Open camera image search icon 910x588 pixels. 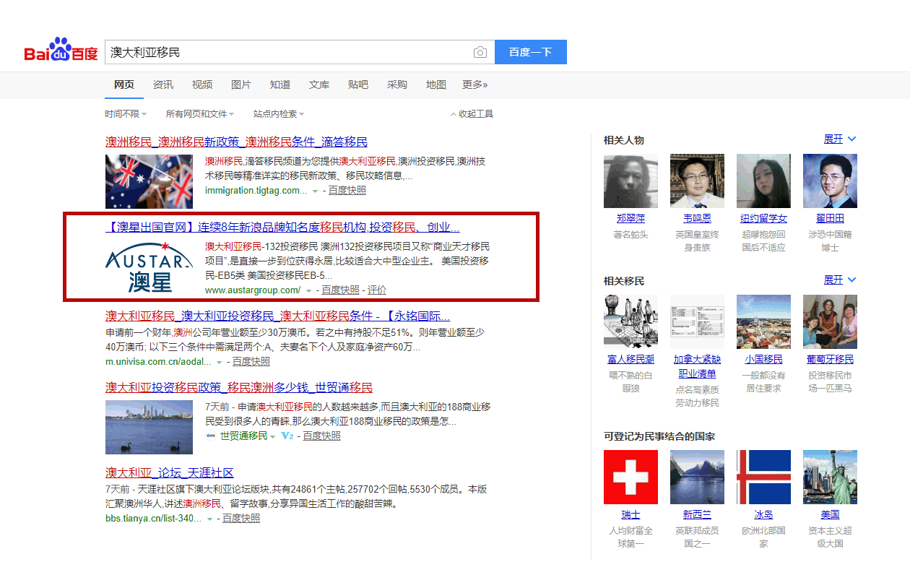tap(480, 52)
